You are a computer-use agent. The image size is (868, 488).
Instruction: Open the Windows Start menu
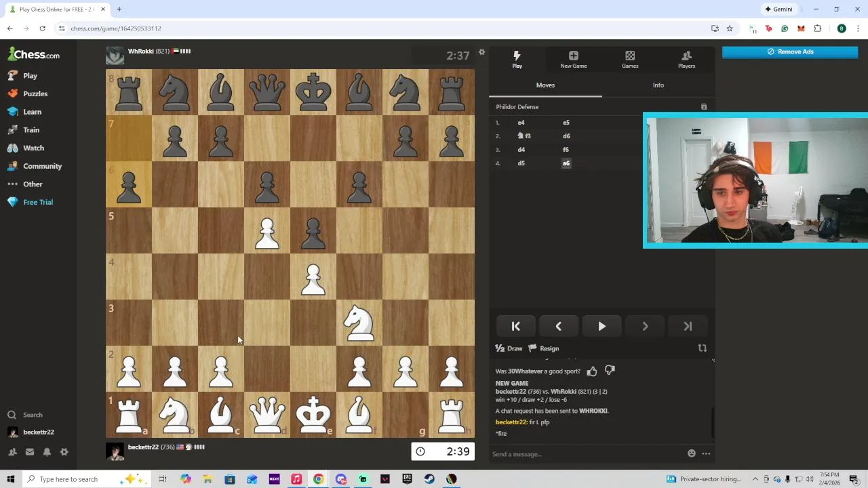point(11,479)
